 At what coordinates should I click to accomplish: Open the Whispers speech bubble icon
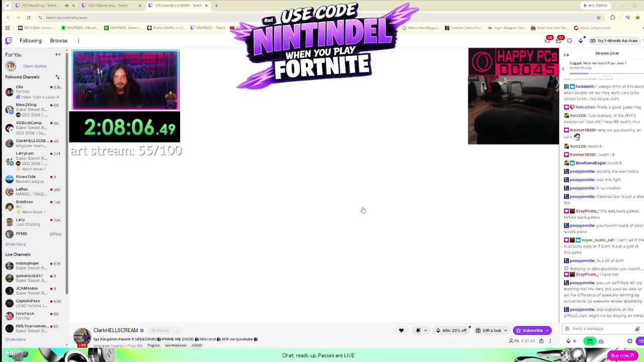click(x=570, y=41)
